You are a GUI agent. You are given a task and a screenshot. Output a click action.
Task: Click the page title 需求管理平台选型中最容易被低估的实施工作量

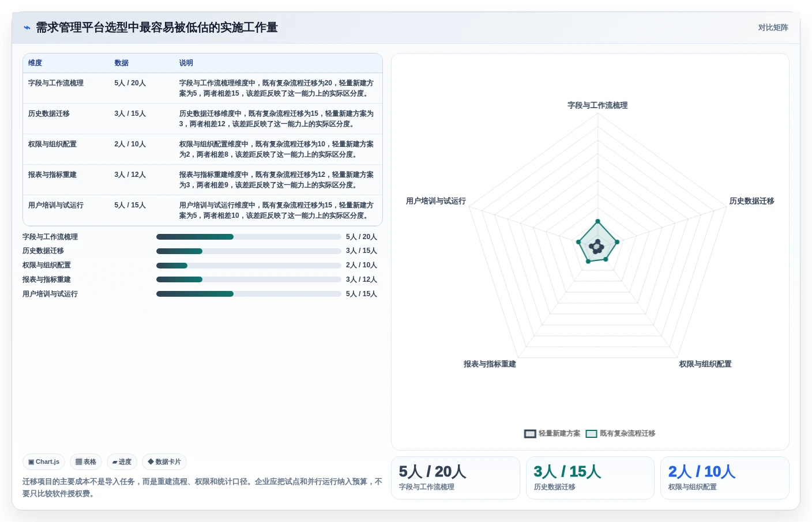157,28
